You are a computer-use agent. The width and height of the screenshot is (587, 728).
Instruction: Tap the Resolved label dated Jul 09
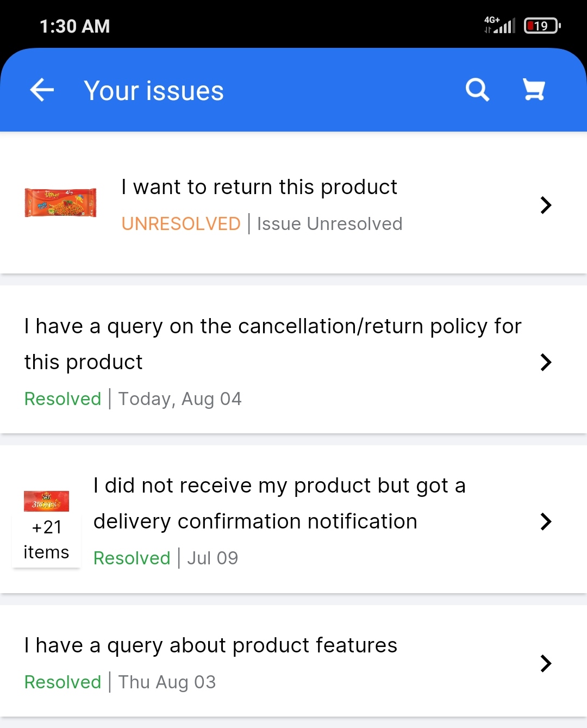[132, 558]
